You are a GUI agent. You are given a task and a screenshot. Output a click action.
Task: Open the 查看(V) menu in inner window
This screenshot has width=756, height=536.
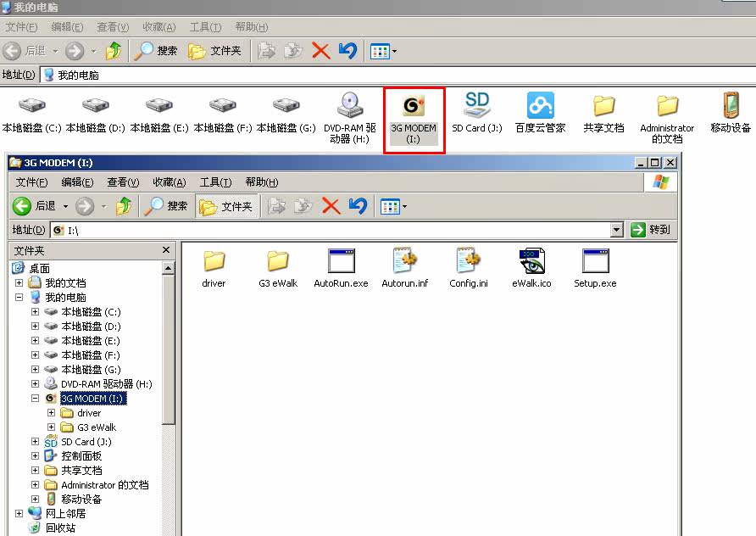123,182
